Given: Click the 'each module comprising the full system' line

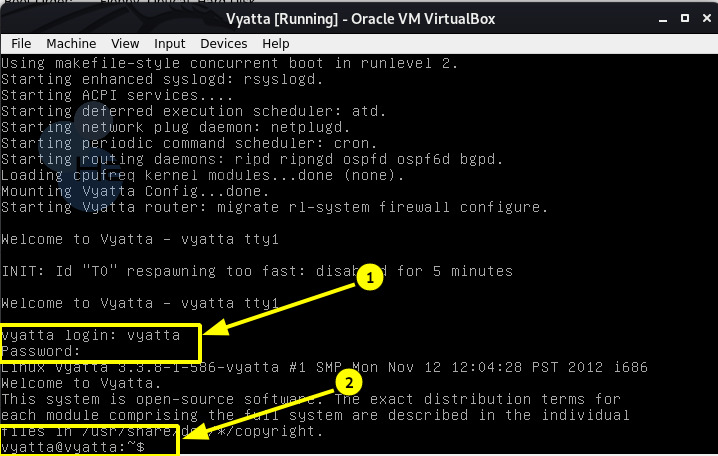Looking at the screenshot, I should coord(315,415).
